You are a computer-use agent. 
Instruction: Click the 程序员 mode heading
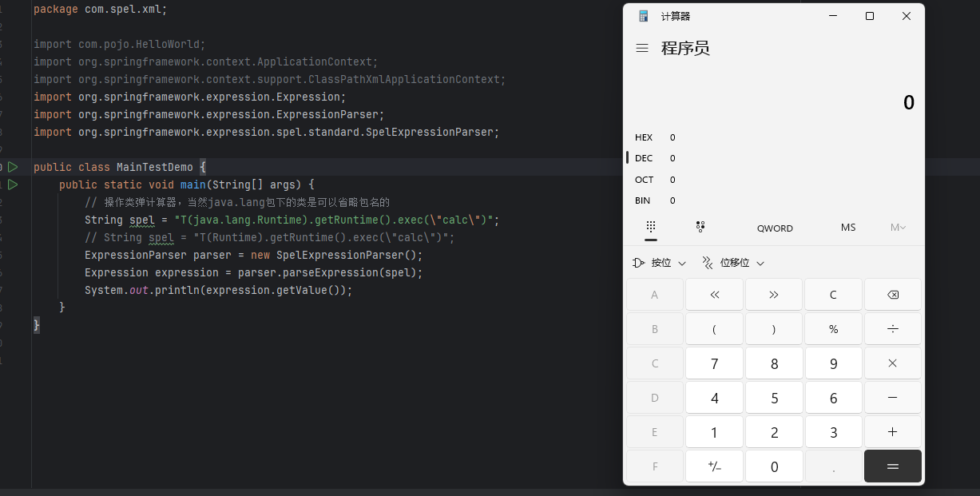pos(685,48)
